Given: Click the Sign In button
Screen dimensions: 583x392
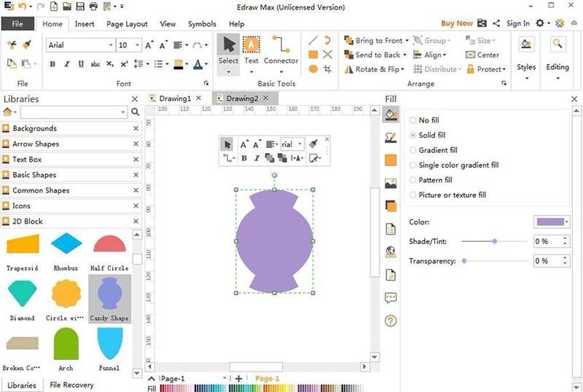Looking at the screenshot, I should tap(517, 23).
